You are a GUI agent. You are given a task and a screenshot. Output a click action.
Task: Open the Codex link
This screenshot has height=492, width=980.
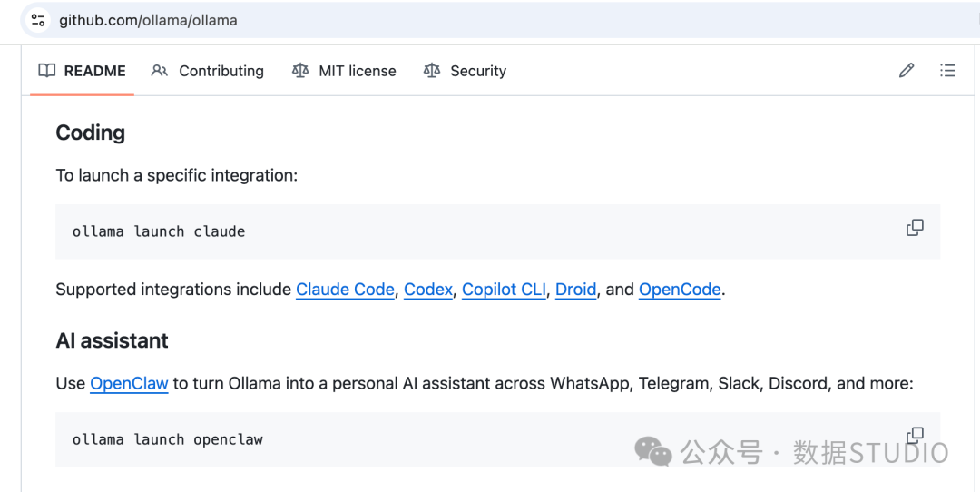point(428,290)
